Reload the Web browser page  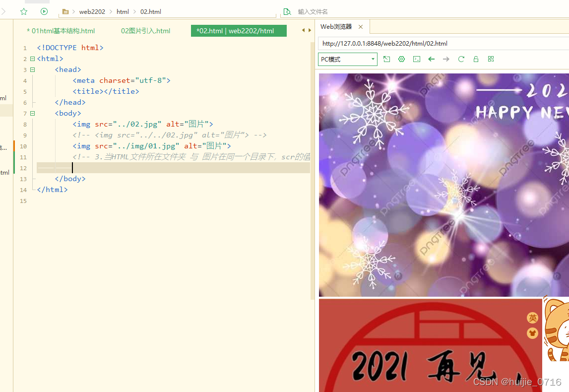click(x=461, y=59)
